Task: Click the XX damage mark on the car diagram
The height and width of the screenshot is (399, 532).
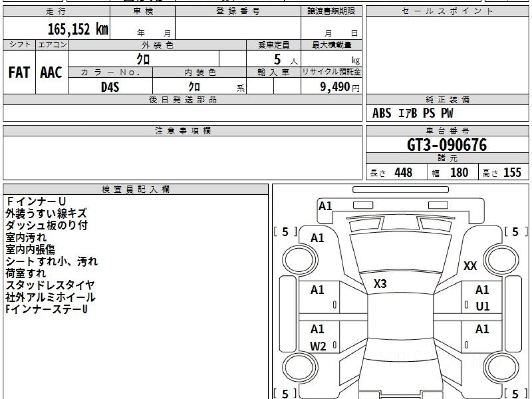Action: click(470, 266)
